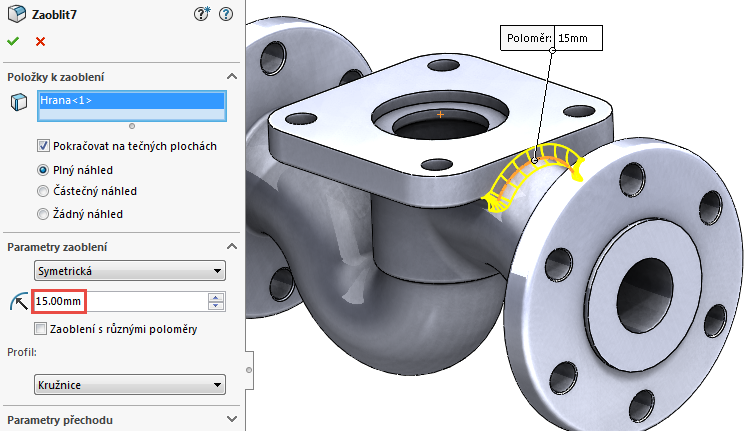Click the yellow fillet preview on the model

click(x=533, y=175)
